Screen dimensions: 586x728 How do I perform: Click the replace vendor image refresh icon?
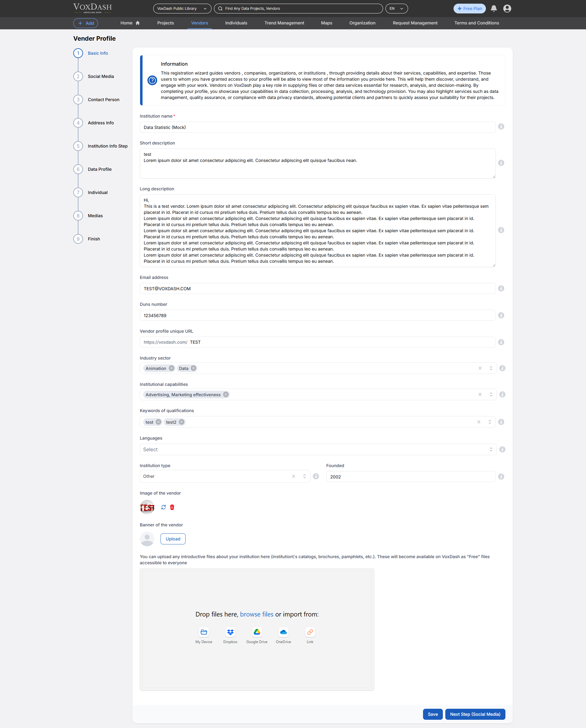click(x=163, y=507)
